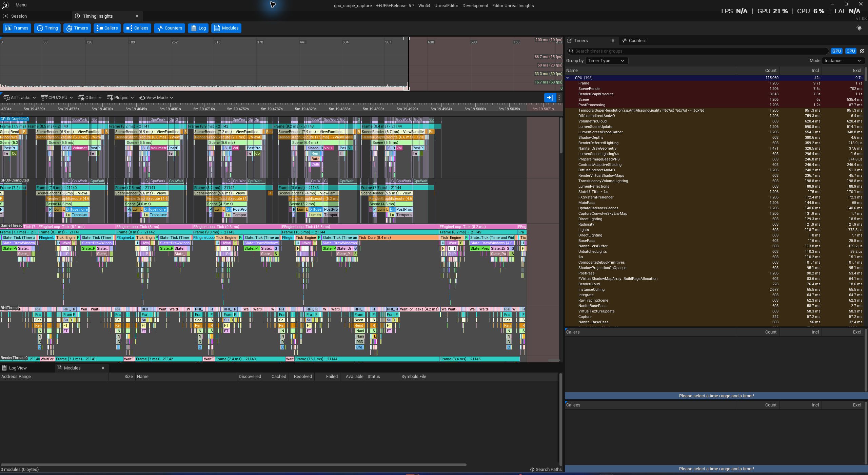Viewport: 868px width, 475px height.
Task: Toggle the Modules panel button
Action: (226, 28)
